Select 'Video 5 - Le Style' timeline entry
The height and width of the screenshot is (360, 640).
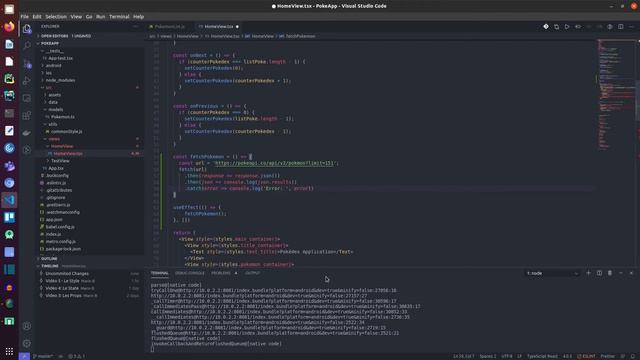[x=62, y=281]
